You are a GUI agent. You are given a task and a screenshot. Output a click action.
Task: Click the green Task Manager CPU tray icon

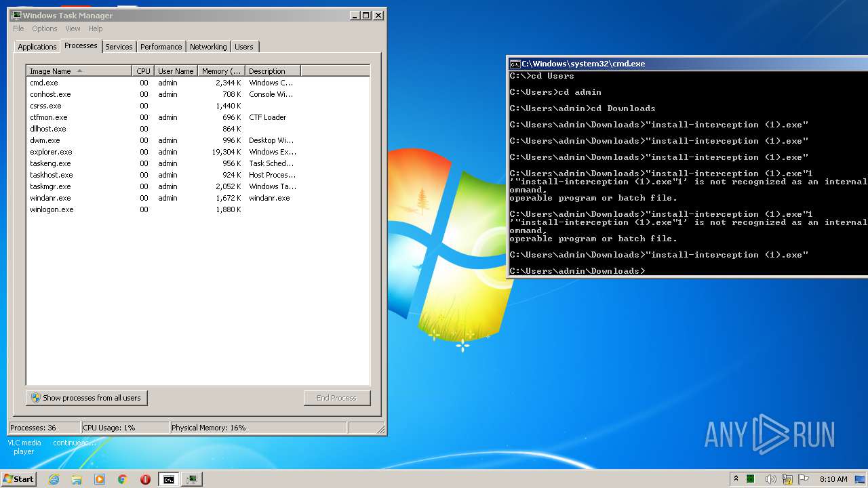751,479
